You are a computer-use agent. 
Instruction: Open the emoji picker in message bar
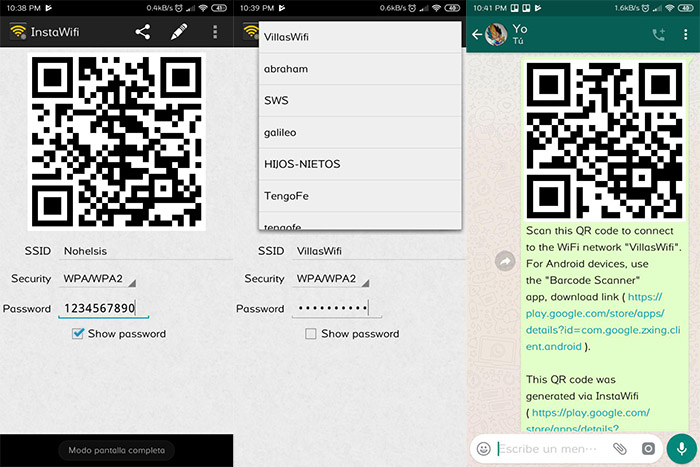click(x=484, y=449)
